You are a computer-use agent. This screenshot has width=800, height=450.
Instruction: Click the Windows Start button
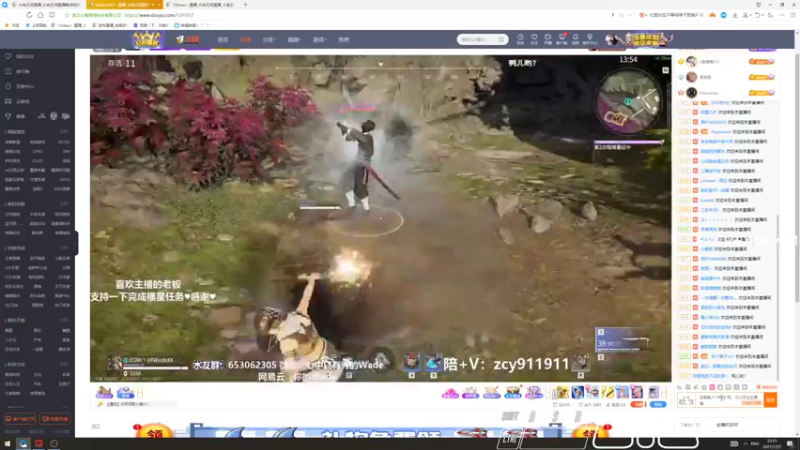point(7,444)
